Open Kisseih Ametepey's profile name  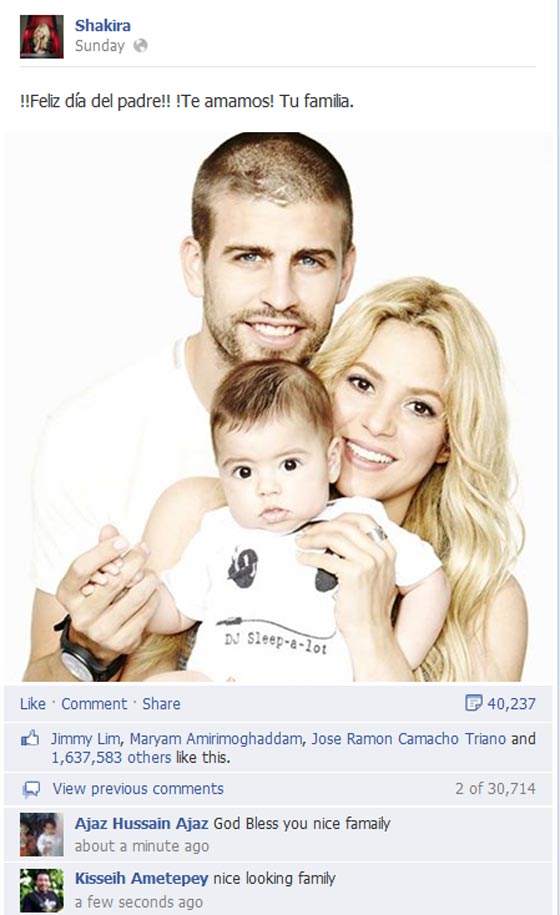[141, 878]
